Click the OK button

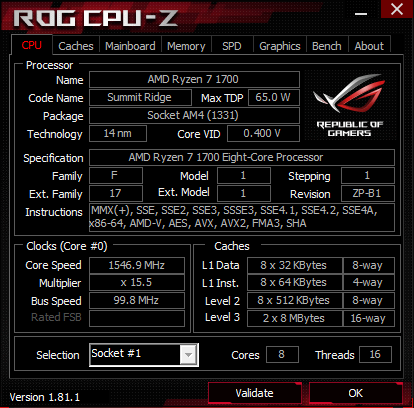point(356,393)
